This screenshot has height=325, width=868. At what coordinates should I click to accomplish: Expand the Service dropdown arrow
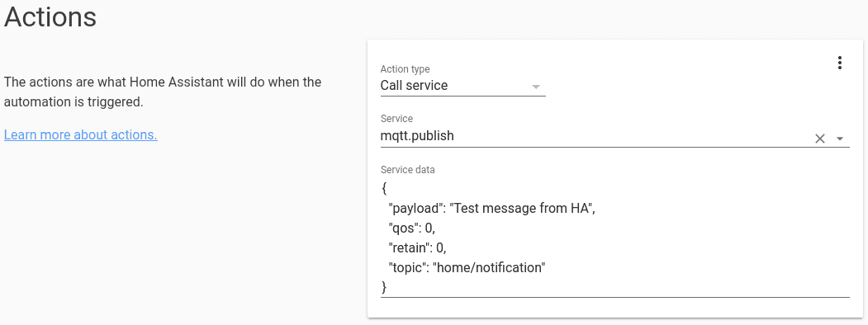coord(840,139)
